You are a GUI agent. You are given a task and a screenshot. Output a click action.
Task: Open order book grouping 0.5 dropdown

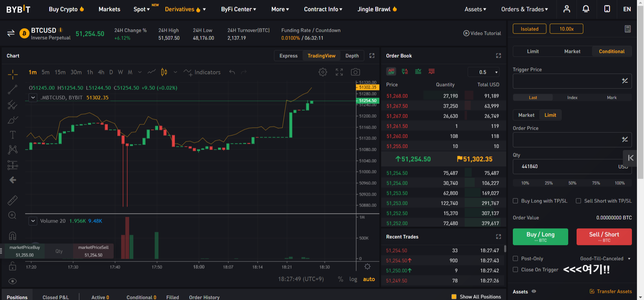tap(484, 72)
